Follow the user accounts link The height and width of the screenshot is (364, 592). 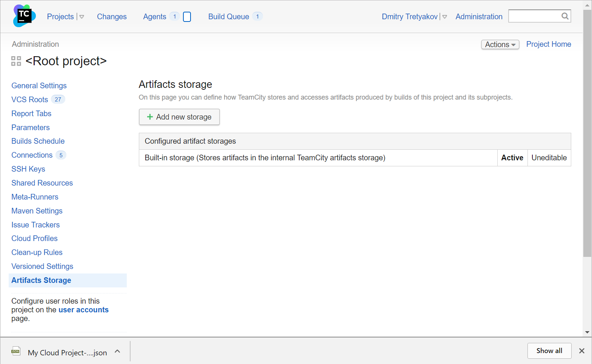click(83, 310)
